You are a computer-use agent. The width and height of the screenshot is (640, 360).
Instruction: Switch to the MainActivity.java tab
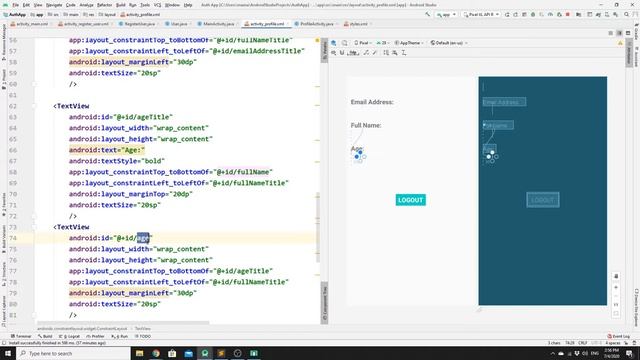(216, 24)
